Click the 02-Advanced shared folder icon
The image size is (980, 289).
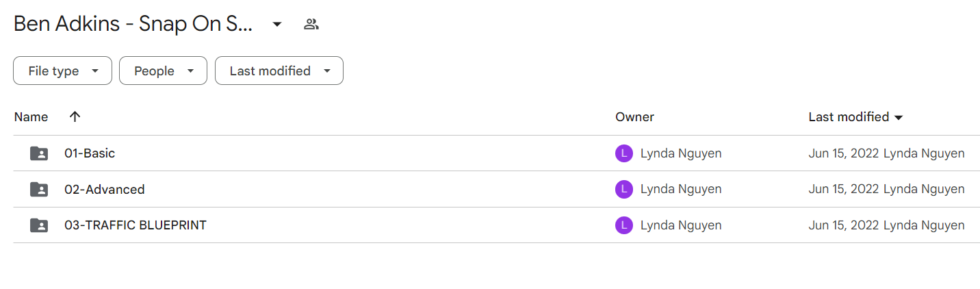(x=39, y=189)
